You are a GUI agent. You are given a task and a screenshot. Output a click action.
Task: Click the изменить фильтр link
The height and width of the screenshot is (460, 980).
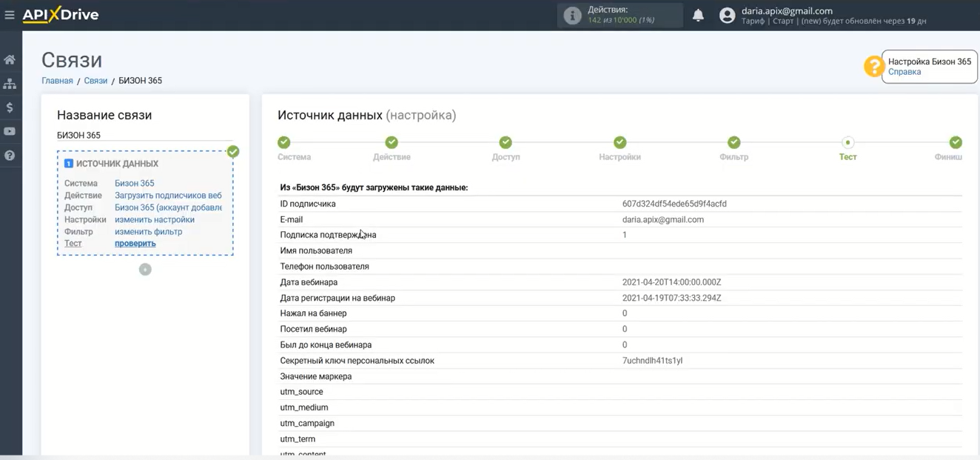click(148, 232)
